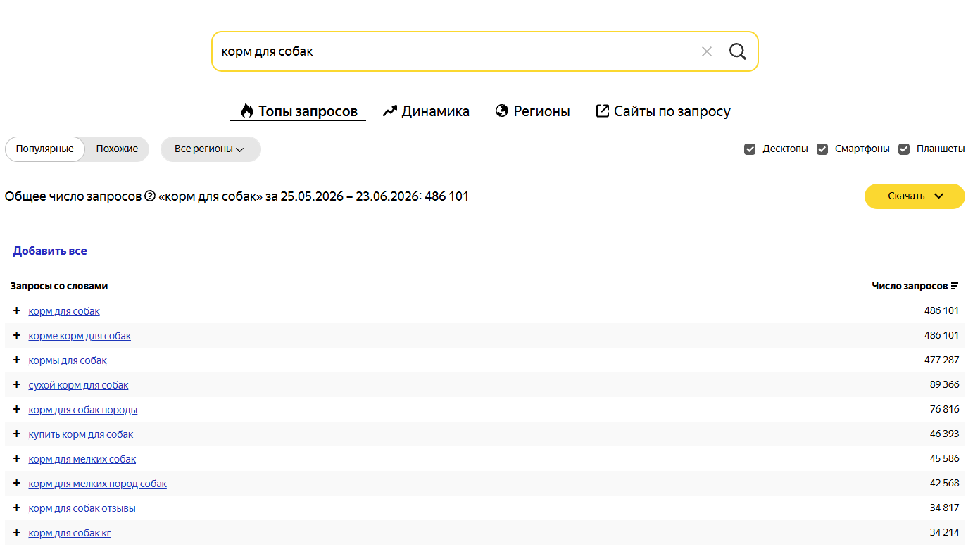The image size is (980, 547).
Task: Open 'корм для мелких пород собак' link
Action: pos(98,484)
